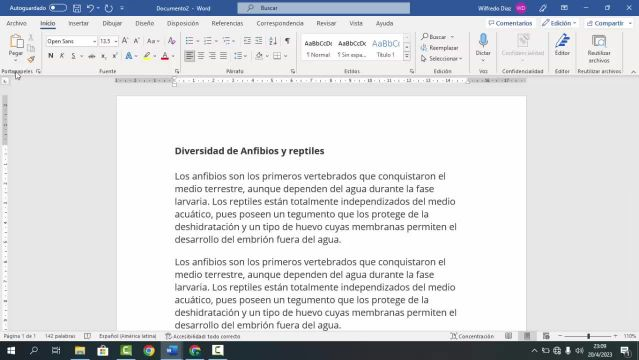639x360 pixels.
Task: Click Borrar todo el formato icon
Action: click(172, 41)
